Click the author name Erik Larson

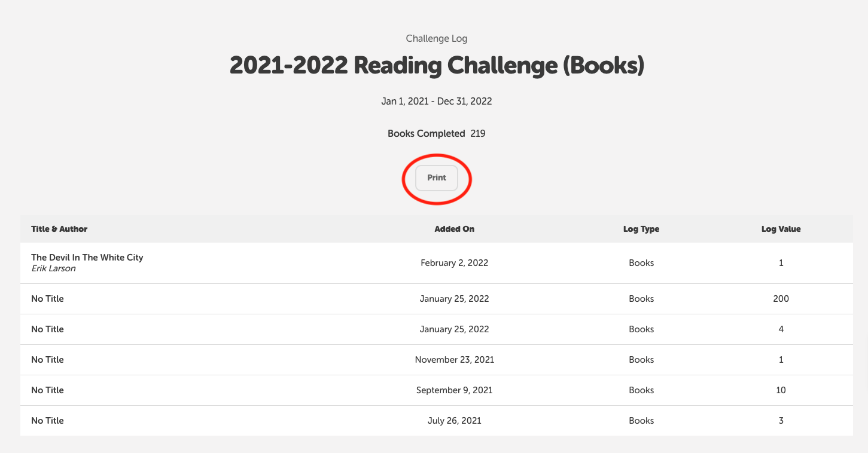coord(53,268)
